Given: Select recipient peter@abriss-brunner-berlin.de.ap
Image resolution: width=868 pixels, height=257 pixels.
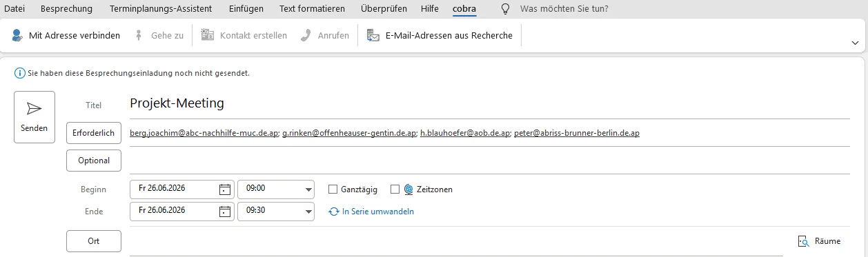Looking at the screenshot, I should (577, 133).
